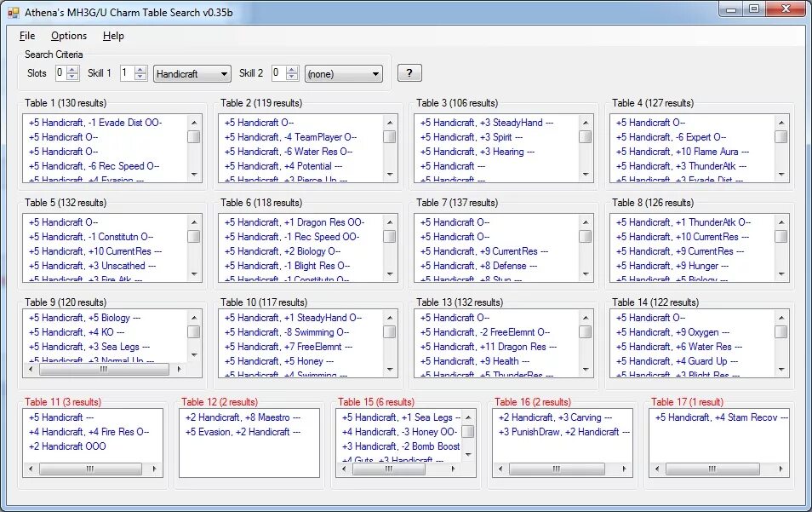Select '+5 Handicraft, -1 Evade Dist OO-' in Table 1
The height and width of the screenshot is (512, 812).
[95, 123]
